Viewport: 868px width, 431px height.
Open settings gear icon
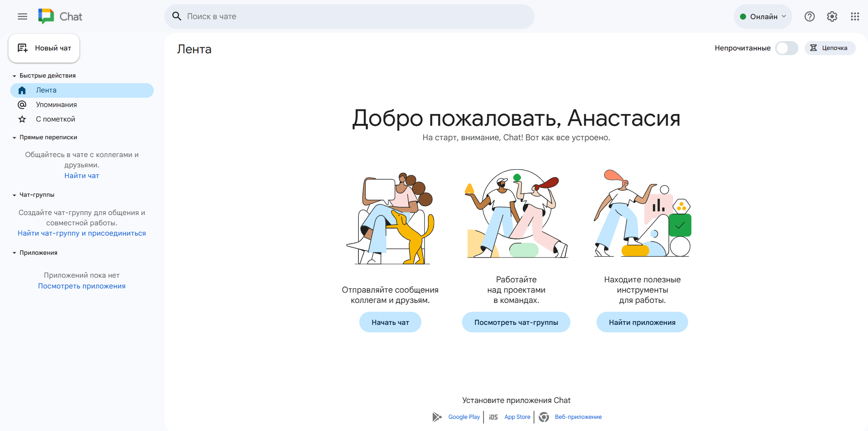click(832, 16)
